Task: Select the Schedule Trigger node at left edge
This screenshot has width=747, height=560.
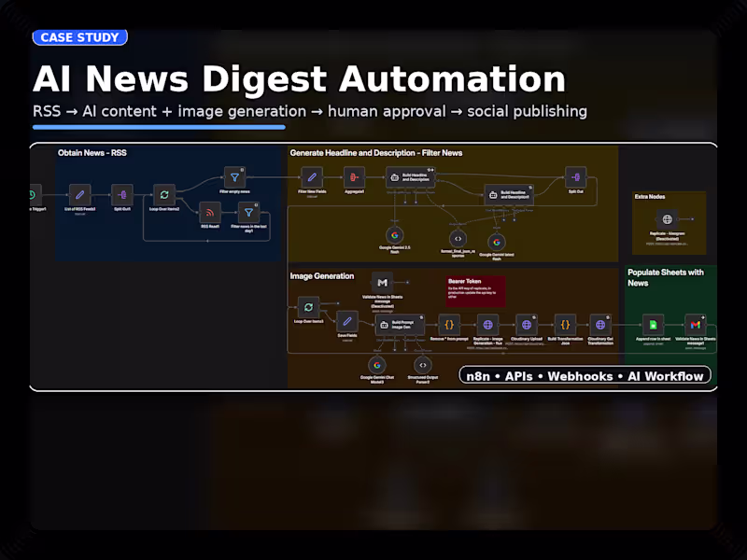Action: (x=35, y=195)
